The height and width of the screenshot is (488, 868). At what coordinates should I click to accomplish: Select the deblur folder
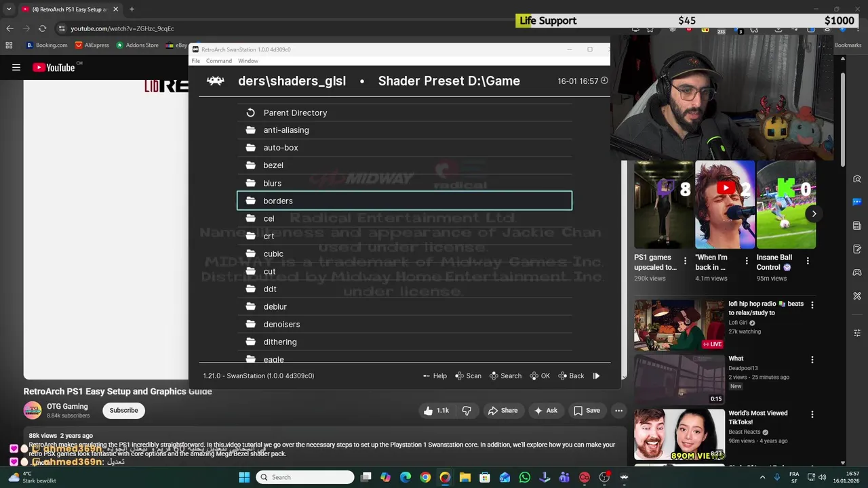coord(404,306)
